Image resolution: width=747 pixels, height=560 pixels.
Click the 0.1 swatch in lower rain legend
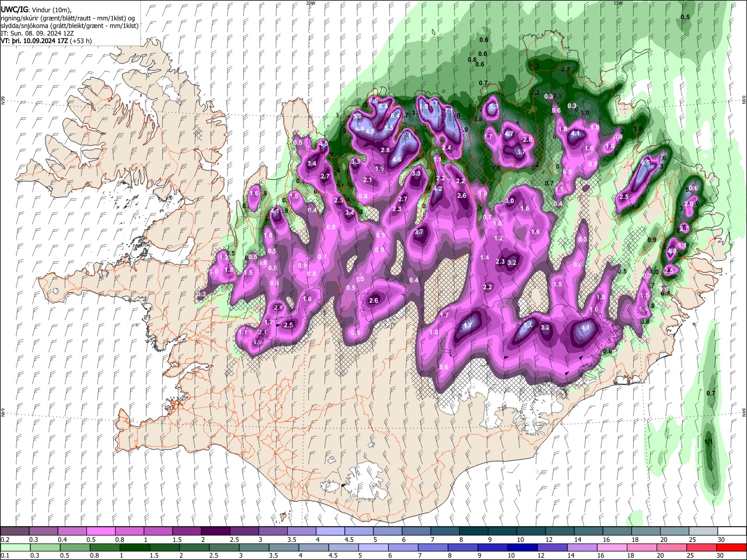(16, 547)
